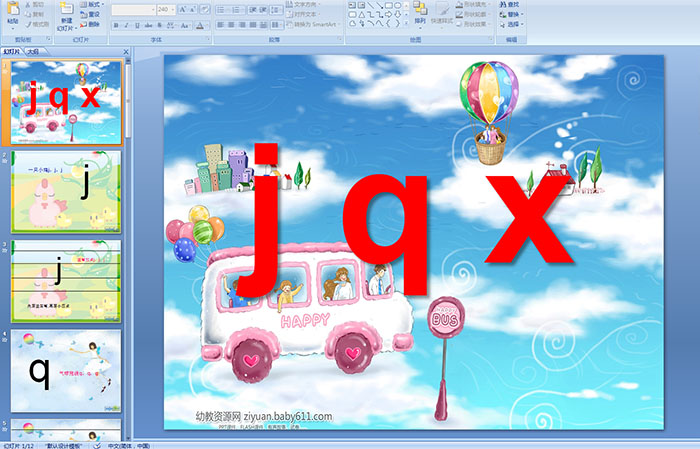Select the Right Arrow block shape

pos(388,15)
